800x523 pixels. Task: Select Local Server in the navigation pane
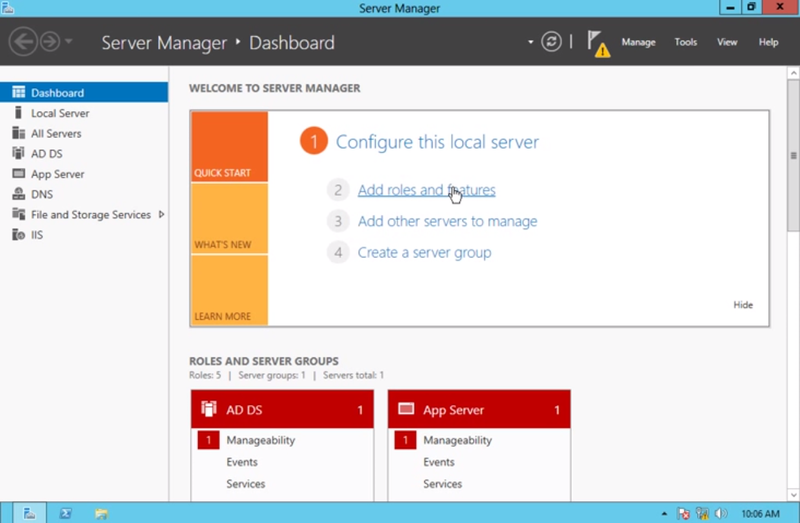[84, 113]
